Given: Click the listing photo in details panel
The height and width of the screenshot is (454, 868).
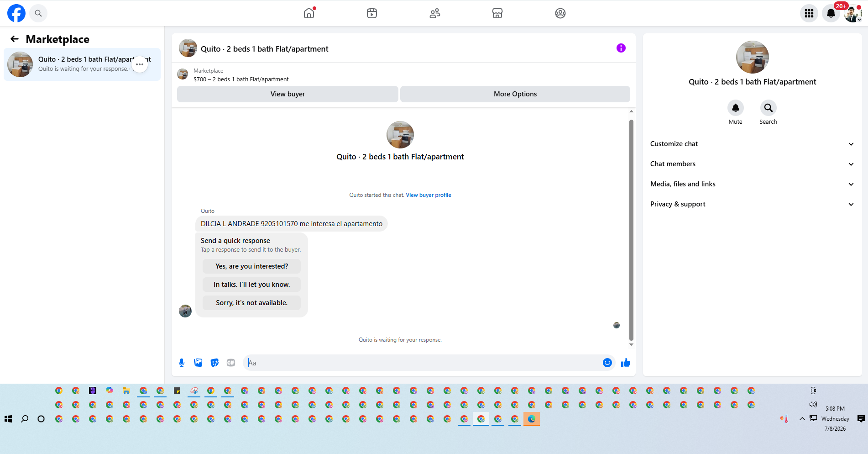Looking at the screenshot, I should 753,57.
